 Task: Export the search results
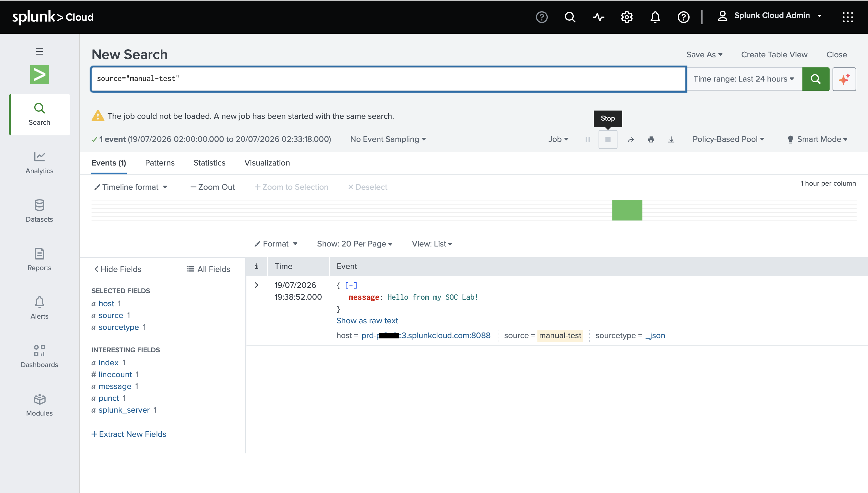click(x=671, y=140)
